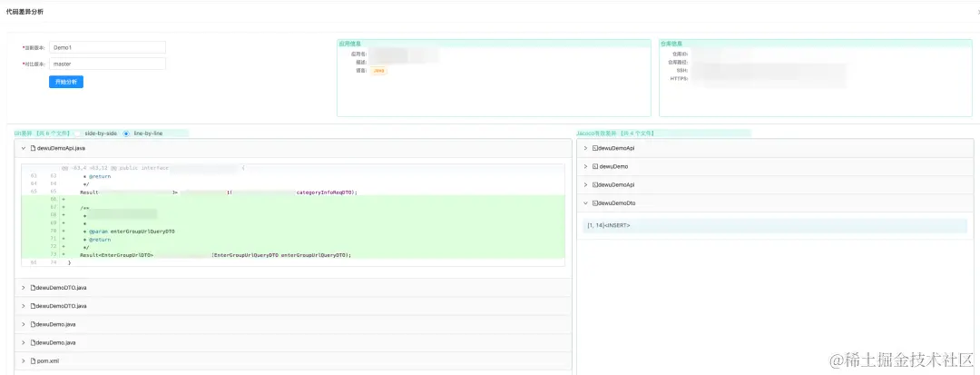Click the file icon beside pom.xml
Image resolution: width=980 pixels, height=375 pixels.
(33, 361)
